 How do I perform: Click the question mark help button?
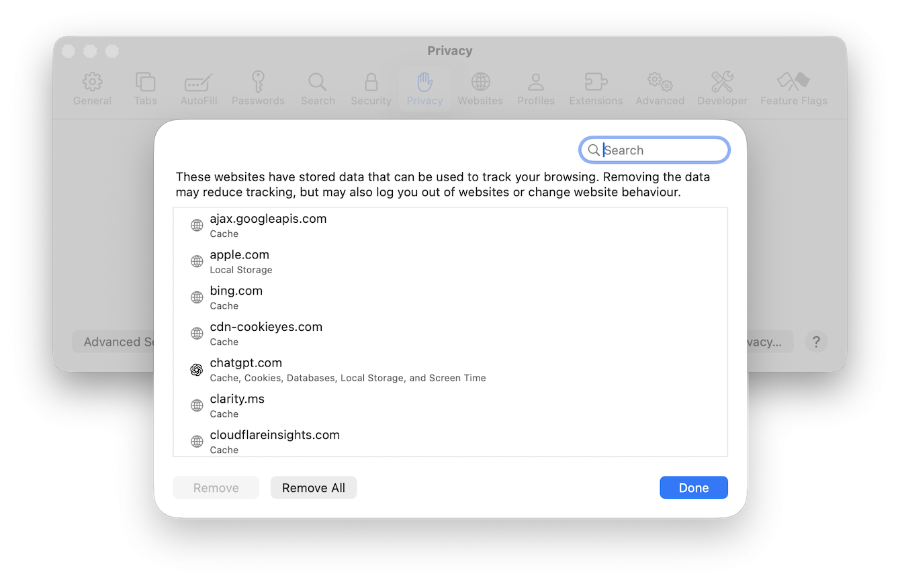816,342
